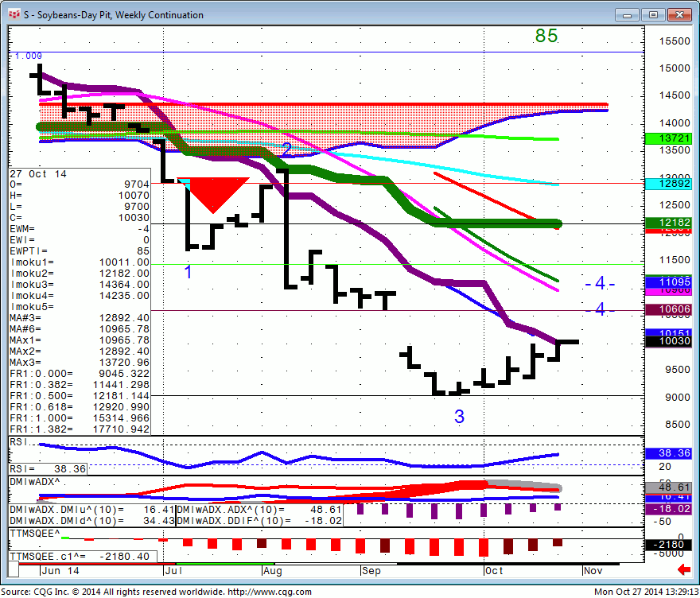Close the Soybeans chart window
700x598 pixels.
pos(679,15)
